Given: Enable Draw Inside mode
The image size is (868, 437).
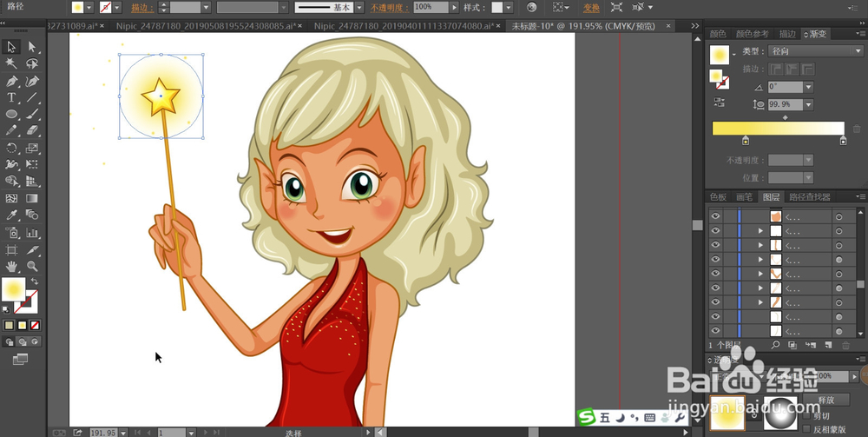Looking at the screenshot, I should point(35,341).
